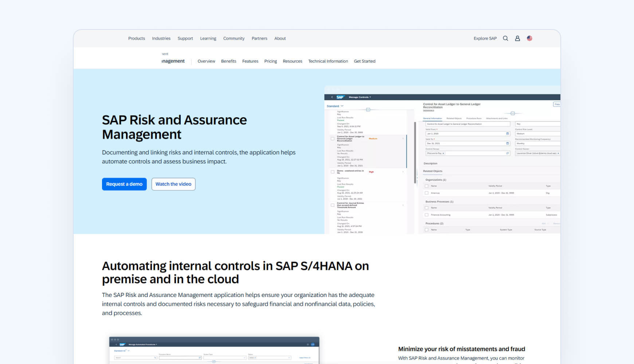
Task: Click icon left of LD avatar
Action: pos(308,344)
